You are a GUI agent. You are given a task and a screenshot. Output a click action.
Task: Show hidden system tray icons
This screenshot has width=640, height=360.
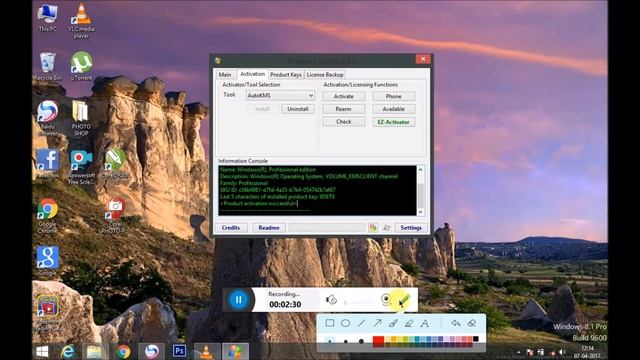(x=519, y=352)
